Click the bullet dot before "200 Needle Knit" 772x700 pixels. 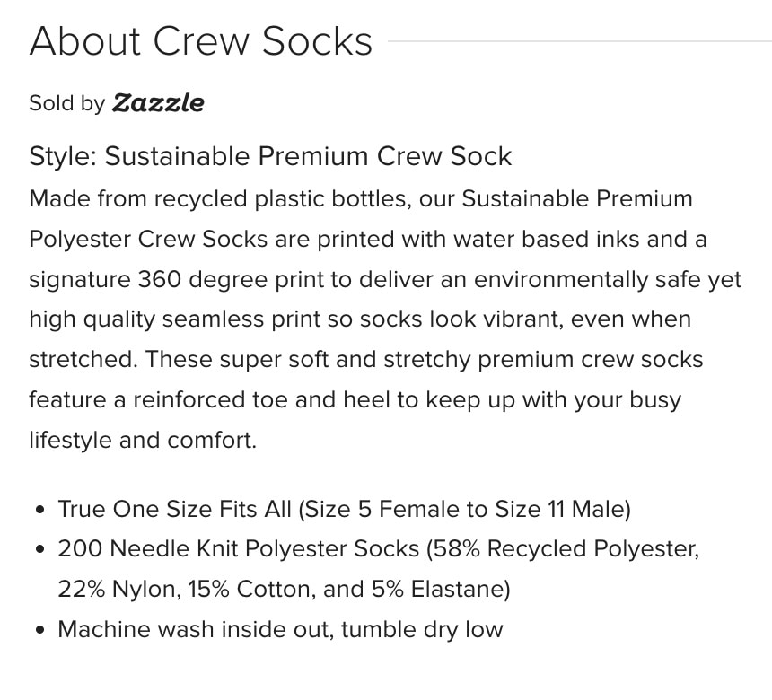point(39,550)
